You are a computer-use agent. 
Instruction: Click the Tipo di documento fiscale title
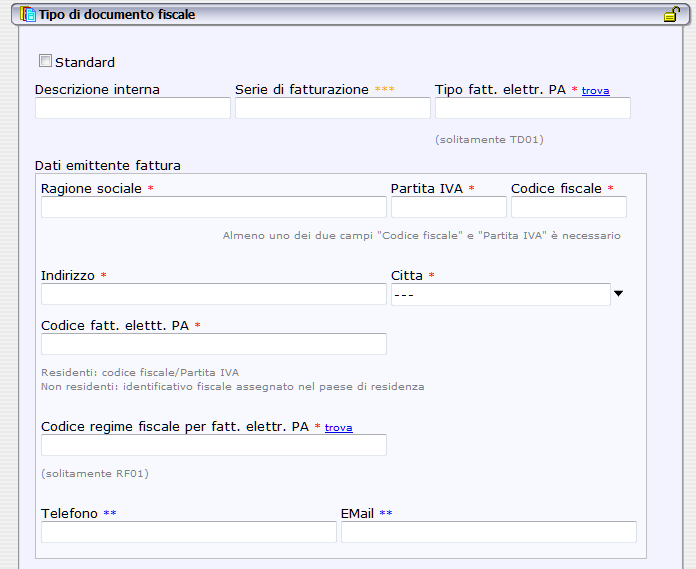(x=117, y=15)
